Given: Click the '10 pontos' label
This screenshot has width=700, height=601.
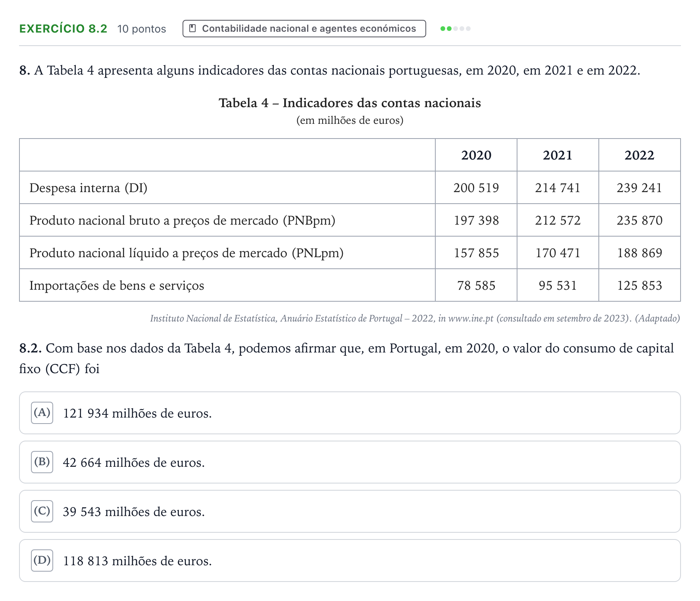Looking at the screenshot, I should point(142,29).
